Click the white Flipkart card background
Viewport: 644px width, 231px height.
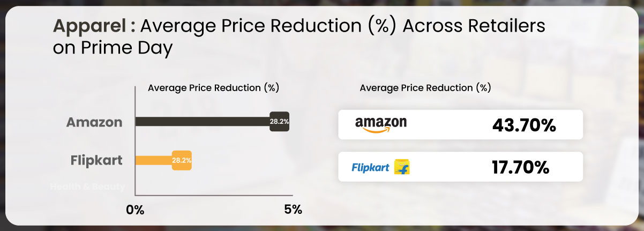[460, 167]
